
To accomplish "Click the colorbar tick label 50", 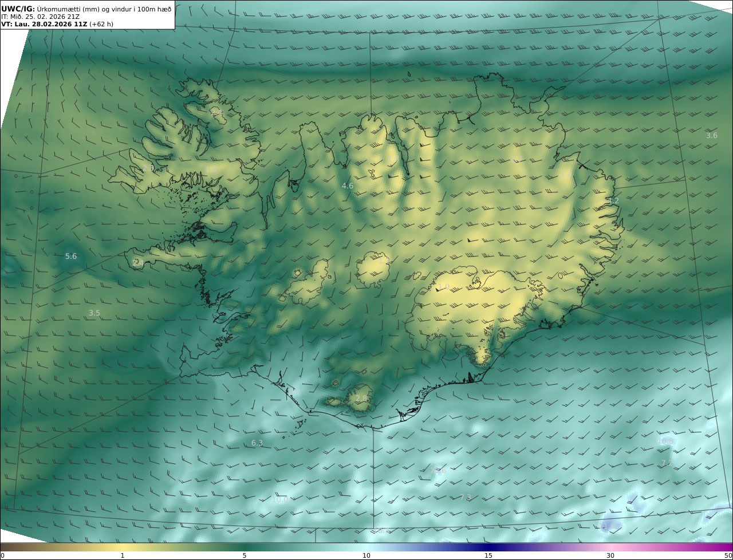I will tap(728, 555).
